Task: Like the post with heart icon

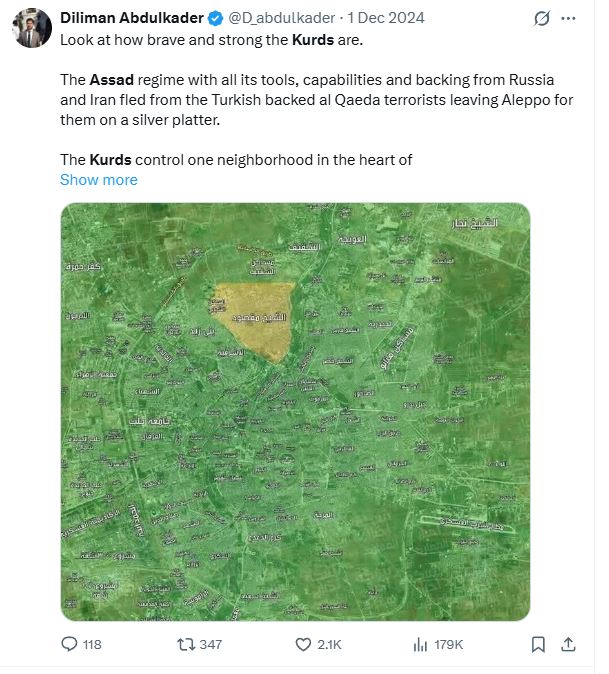Action: click(x=303, y=644)
